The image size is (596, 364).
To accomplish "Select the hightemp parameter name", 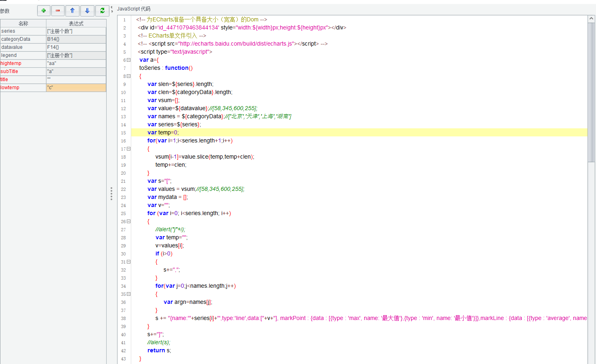I will 11,63.
